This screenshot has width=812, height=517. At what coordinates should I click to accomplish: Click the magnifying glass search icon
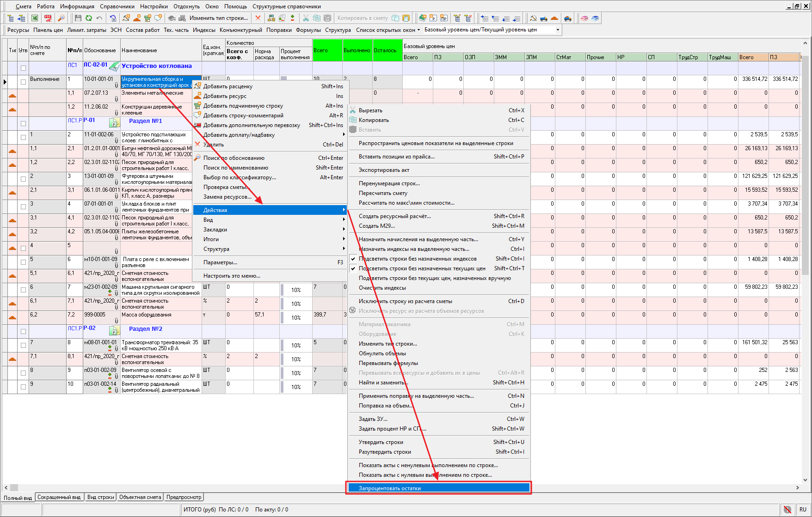click(x=61, y=18)
